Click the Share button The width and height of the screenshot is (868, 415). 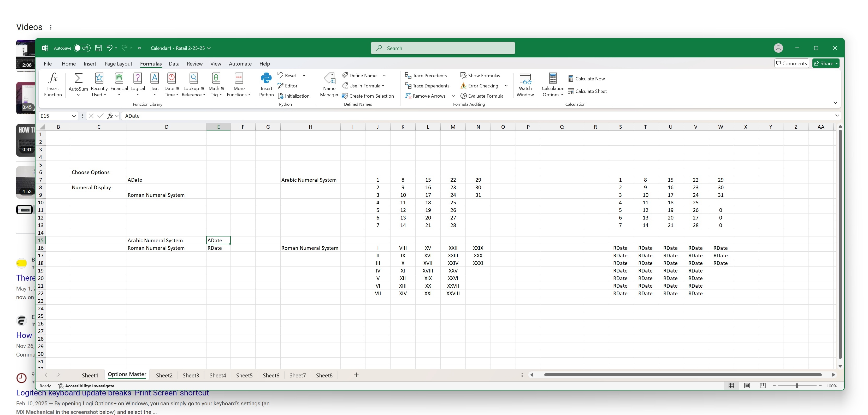tap(825, 63)
